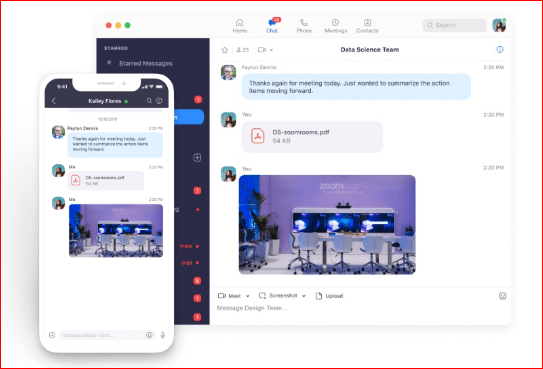
Task: Open the Home tab in Zoom
Action: coord(240,26)
